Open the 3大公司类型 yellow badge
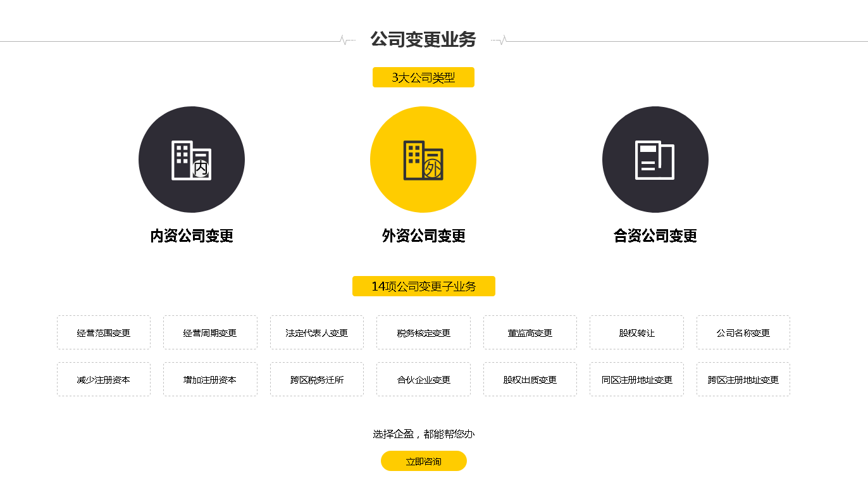Viewport: 868px width, 490px height. point(423,77)
